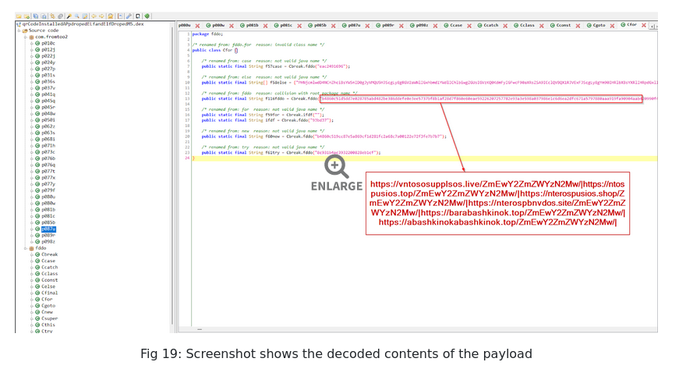Close the p098z tab
This screenshot has height=369, width=679.
pos(435,26)
